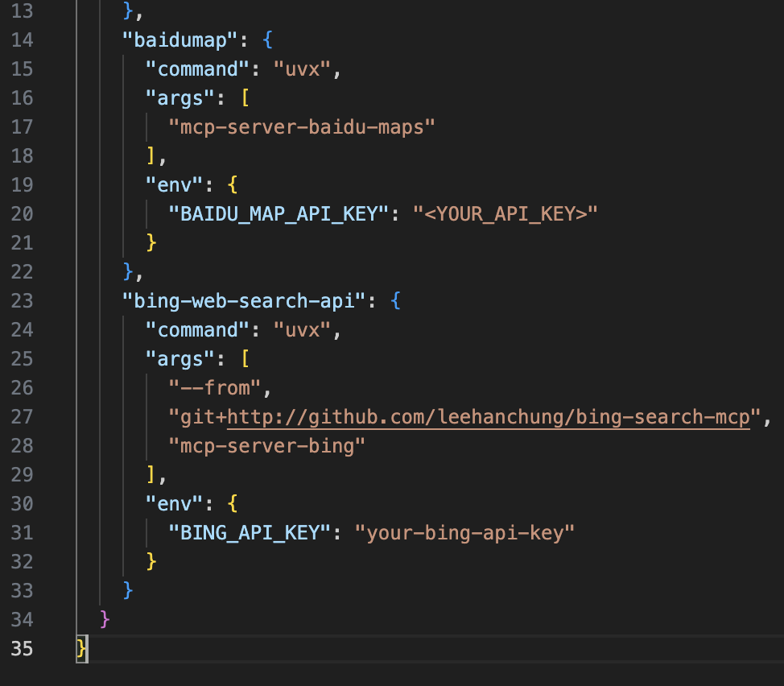Click closing blue brace on line 33

click(128, 591)
